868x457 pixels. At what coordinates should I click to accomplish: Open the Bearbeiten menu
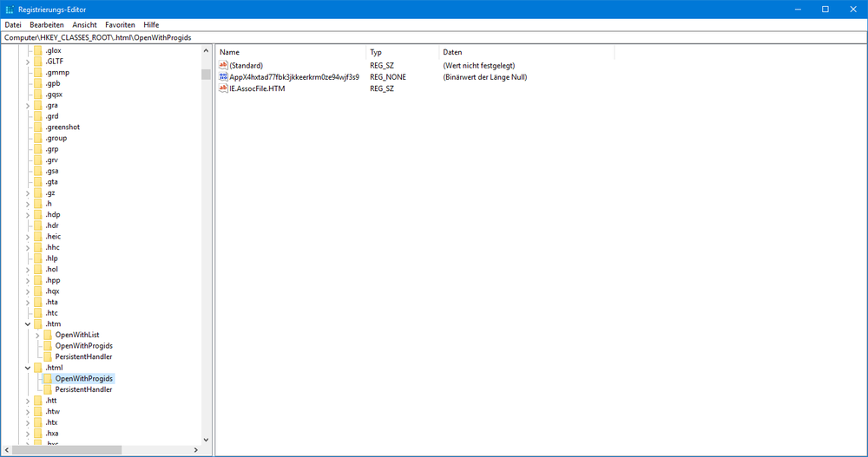[47, 25]
